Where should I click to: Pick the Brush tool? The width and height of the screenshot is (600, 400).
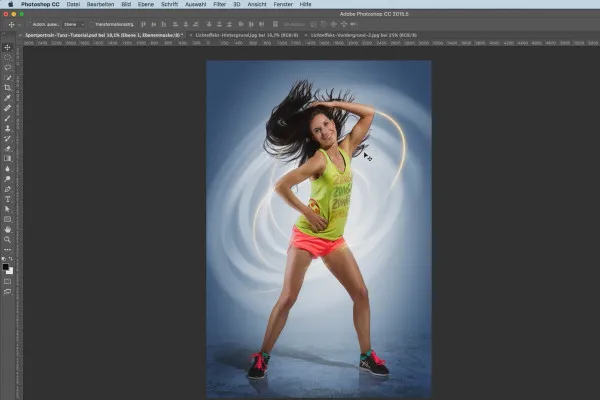click(x=7, y=118)
